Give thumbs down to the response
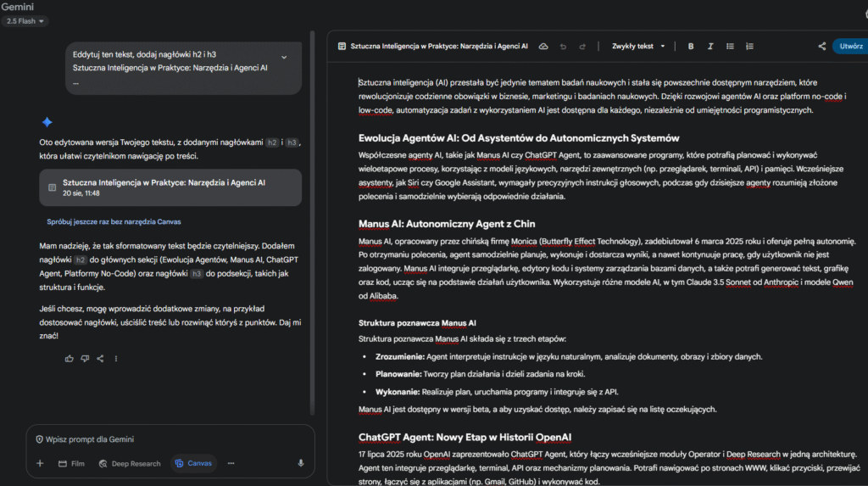The width and height of the screenshot is (868, 486). tap(85, 359)
